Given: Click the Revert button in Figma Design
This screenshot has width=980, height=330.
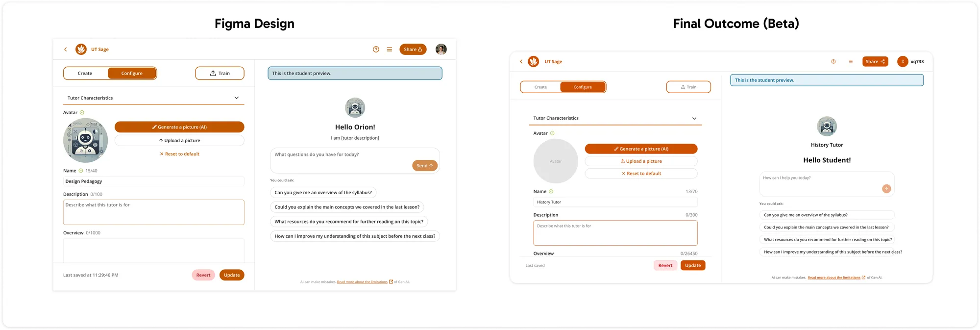Looking at the screenshot, I should click(203, 275).
